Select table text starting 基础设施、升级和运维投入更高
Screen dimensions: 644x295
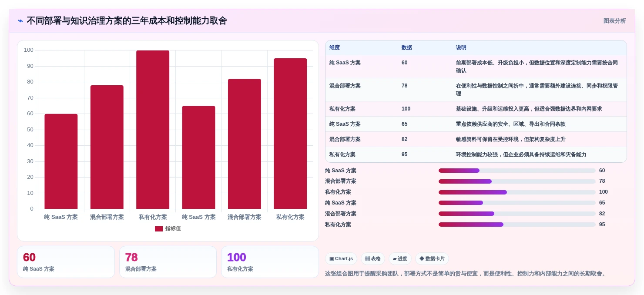(x=529, y=109)
